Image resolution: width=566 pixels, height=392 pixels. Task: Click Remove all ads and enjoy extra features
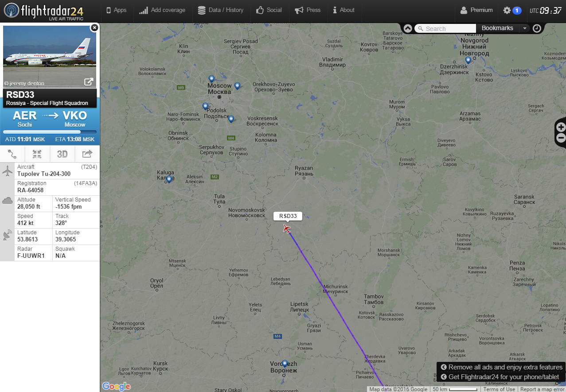pyautogui.click(x=501, y=367)
